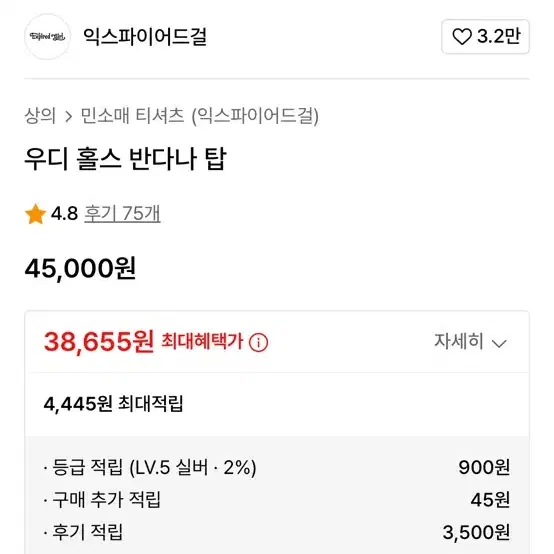The image size is (554, 554).
Task: Open the 익스파이어드걸 brand name link
Action: (x=145, y=37)
